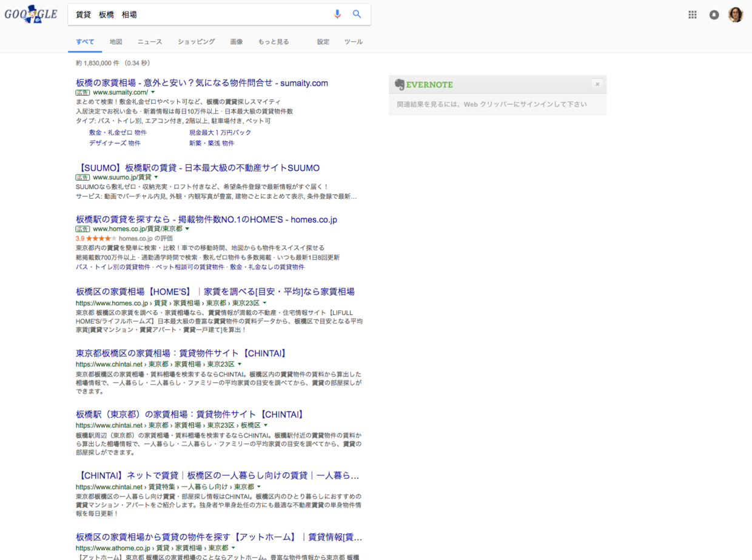Screen dimensions: 752x560
Task: Open 板橋区の家賃相場【HOME'S】 result
Action: (x=215, y=292)
